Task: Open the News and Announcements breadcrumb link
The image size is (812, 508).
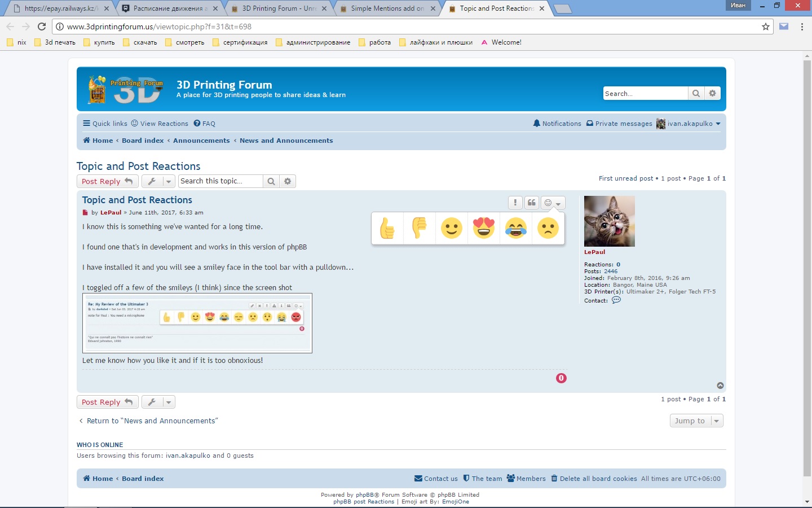Action: coord(286,141)
